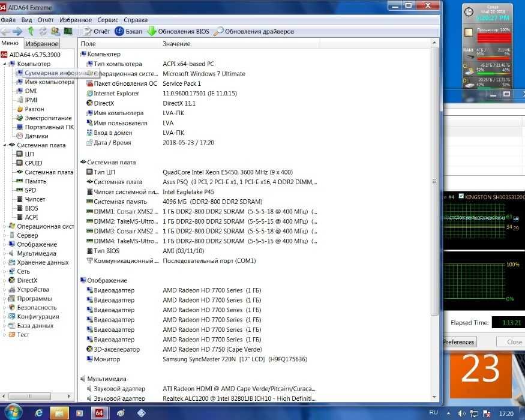The width and height of the screenshot is (525, 420).
Task: Expand the DirectX tree node
Action: coord(5,281)
